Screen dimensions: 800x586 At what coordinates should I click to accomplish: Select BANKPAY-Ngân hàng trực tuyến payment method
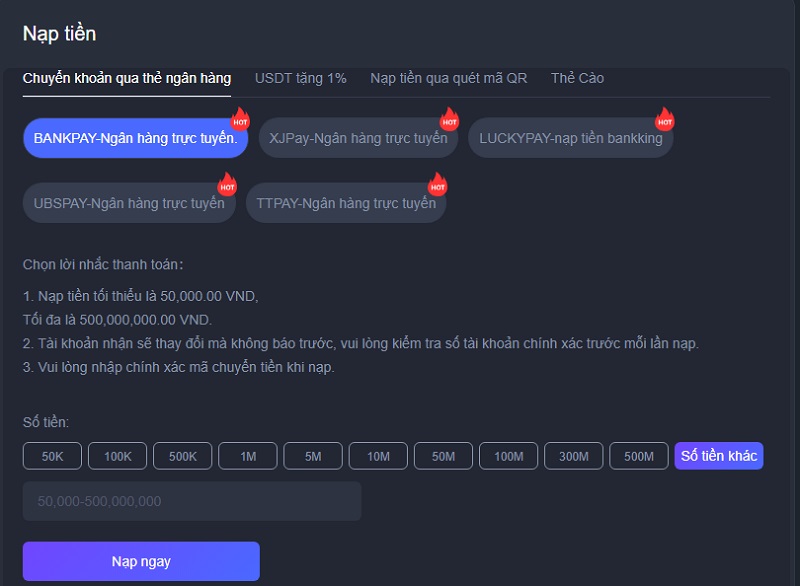point(134,139)
